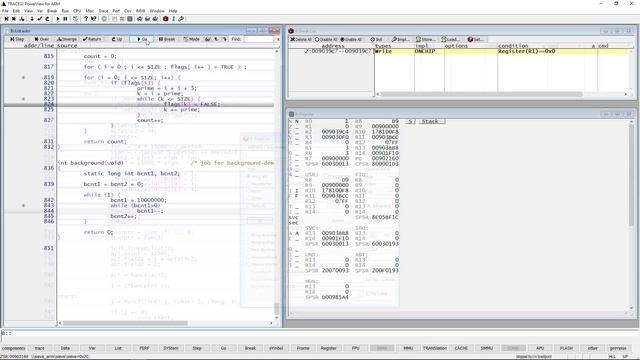This screenshot has height=360, width=640.
Task: Click Mode button in List window
Action: point(191,39)
